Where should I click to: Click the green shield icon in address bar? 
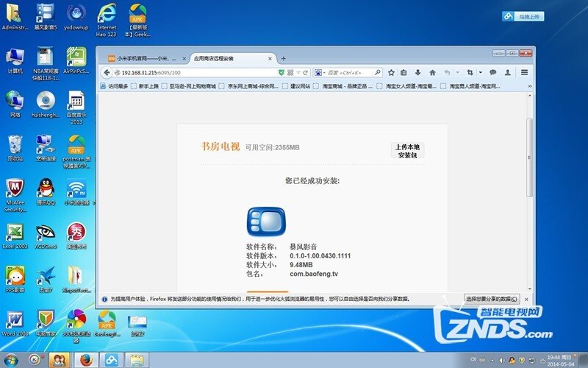click(282, 72)
